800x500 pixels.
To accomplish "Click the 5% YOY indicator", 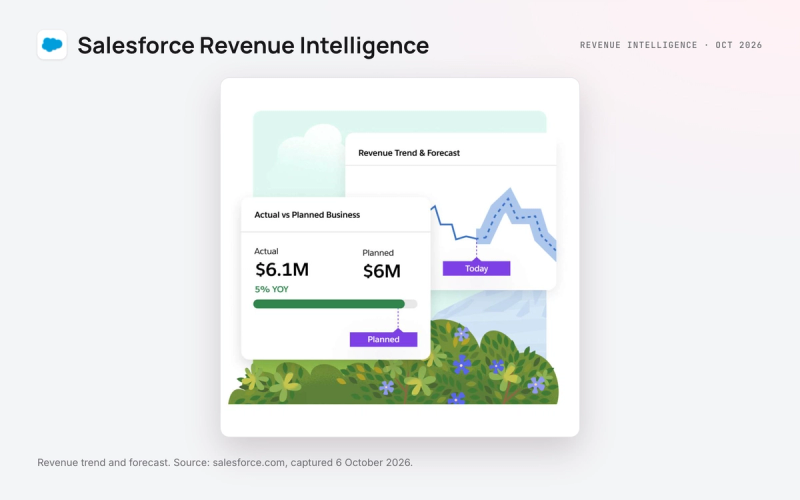I will [271, 289].
